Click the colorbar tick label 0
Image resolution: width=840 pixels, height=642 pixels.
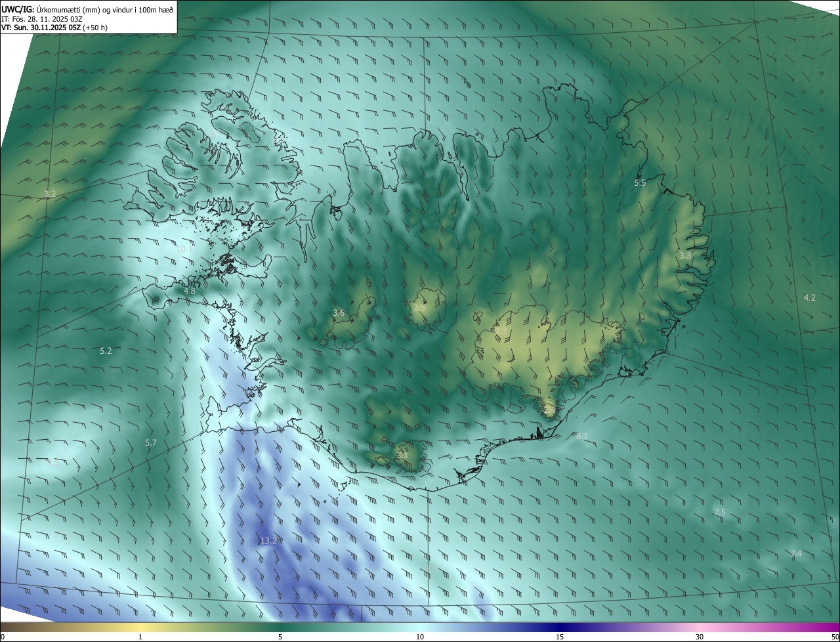(x=3, y=637)
